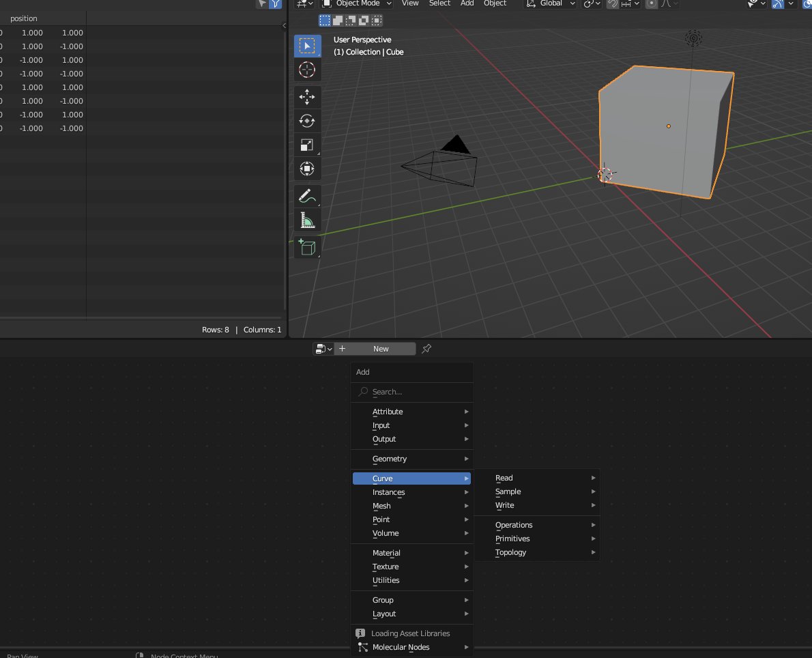Open the node tree browse dropdown
Screen dimensions: 812x658
[323, 349]
